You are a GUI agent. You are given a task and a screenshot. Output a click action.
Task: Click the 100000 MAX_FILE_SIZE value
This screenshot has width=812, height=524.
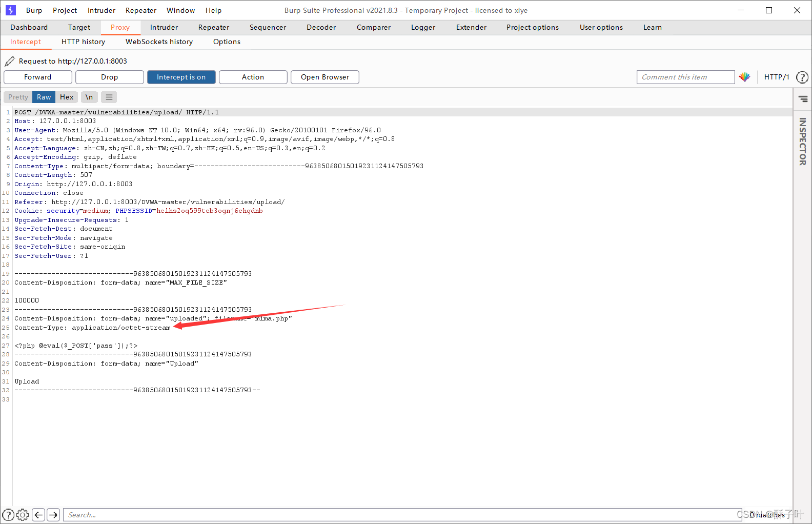(27, 300)
